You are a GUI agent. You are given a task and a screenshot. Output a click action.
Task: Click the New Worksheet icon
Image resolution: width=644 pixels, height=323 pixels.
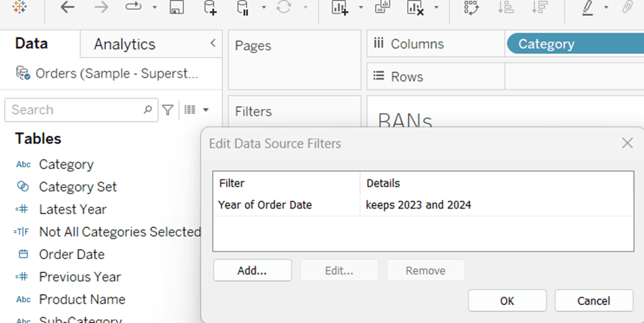[339, 8]
